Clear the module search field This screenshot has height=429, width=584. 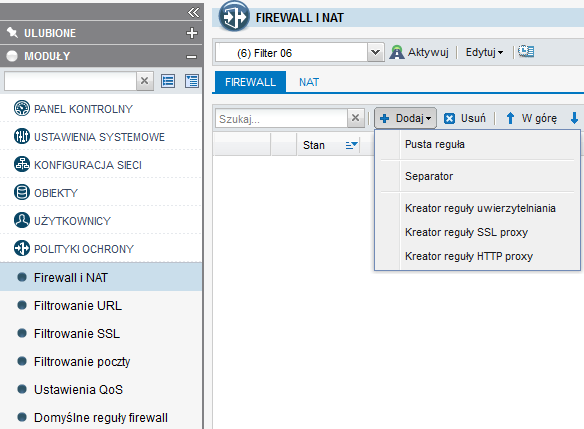145,80
